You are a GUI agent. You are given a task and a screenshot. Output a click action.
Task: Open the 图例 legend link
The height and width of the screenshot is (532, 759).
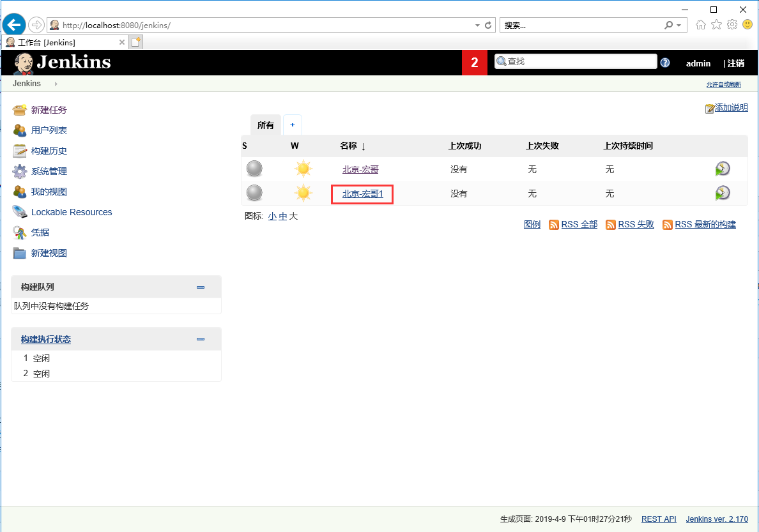532,225
